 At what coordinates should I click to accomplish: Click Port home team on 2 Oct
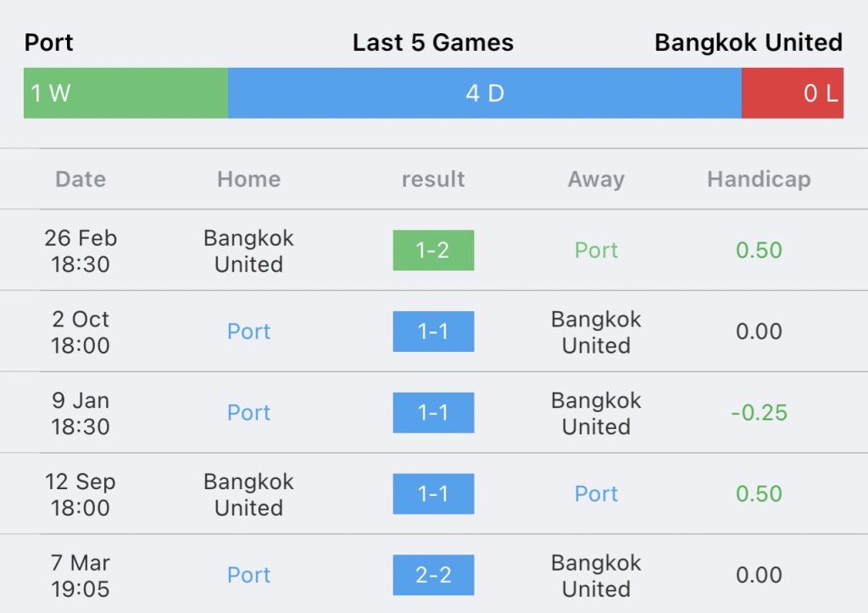[x=249, y=332]
